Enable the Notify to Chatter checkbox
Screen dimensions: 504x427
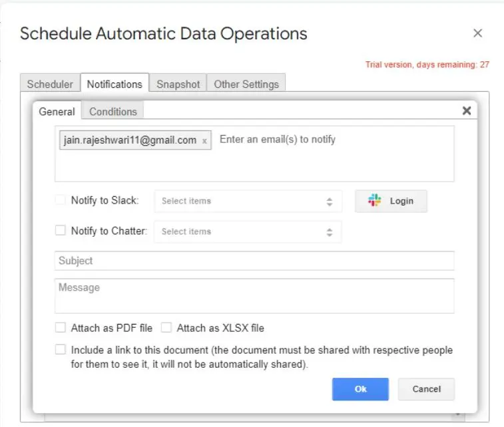(x=61, y=231)
